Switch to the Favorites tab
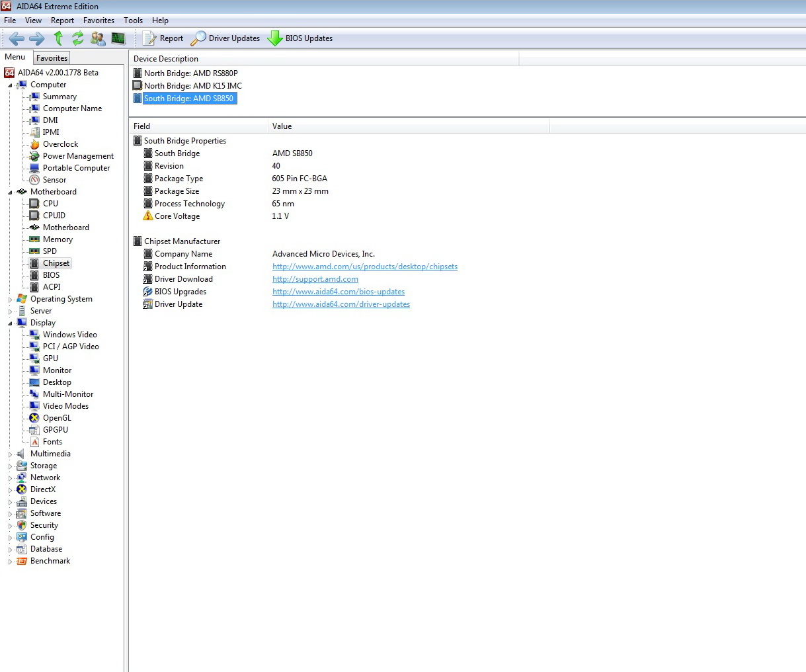806x672 pixels. 52,58
